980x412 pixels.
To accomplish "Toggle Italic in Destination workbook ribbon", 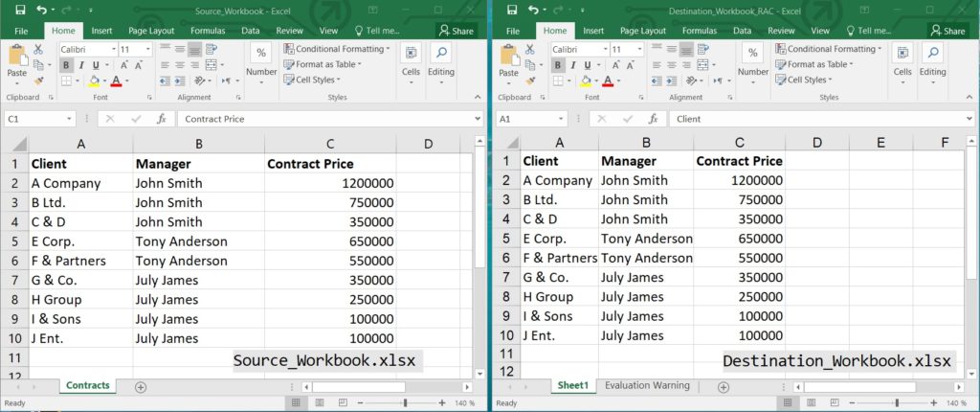I will pyautogui.click(x=573, y=65).
